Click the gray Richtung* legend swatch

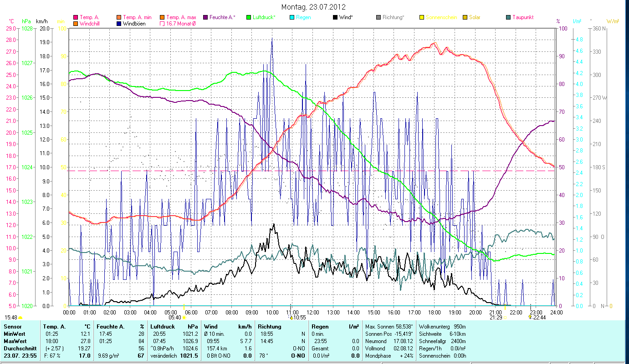378,17
